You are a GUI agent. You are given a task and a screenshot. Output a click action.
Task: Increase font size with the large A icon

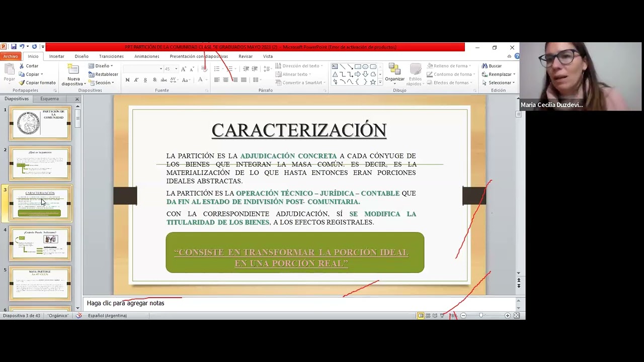click(x=184, y=69)
